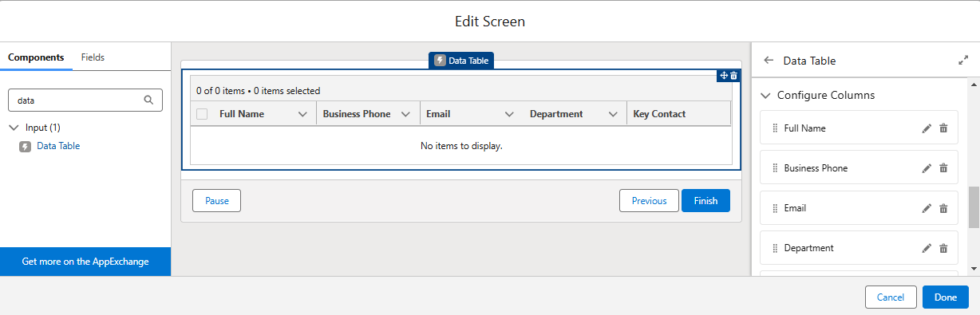Select the Full Name column card label
This screenshot has width=980, height=315.
(805, 128)
